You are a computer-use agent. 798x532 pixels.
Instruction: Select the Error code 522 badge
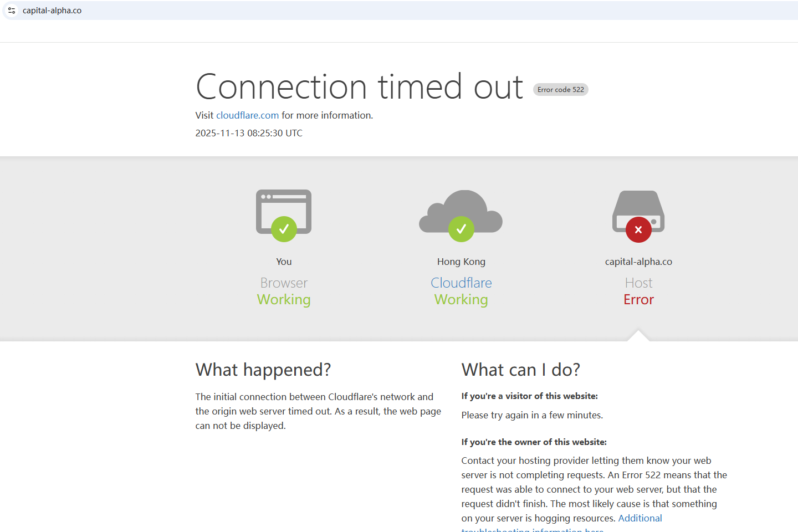[x=561, y=90]
